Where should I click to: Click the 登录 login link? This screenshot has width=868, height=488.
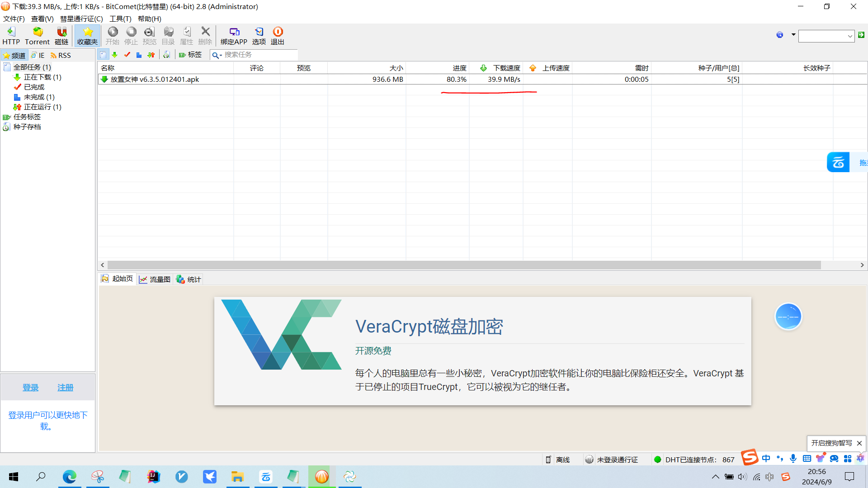click(30, 388)
